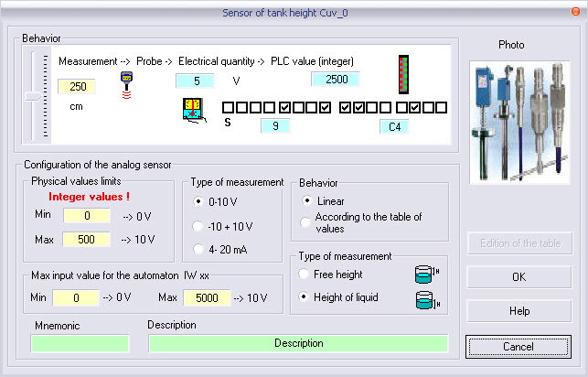Click the Mnemonic input field

pos(80,343)
